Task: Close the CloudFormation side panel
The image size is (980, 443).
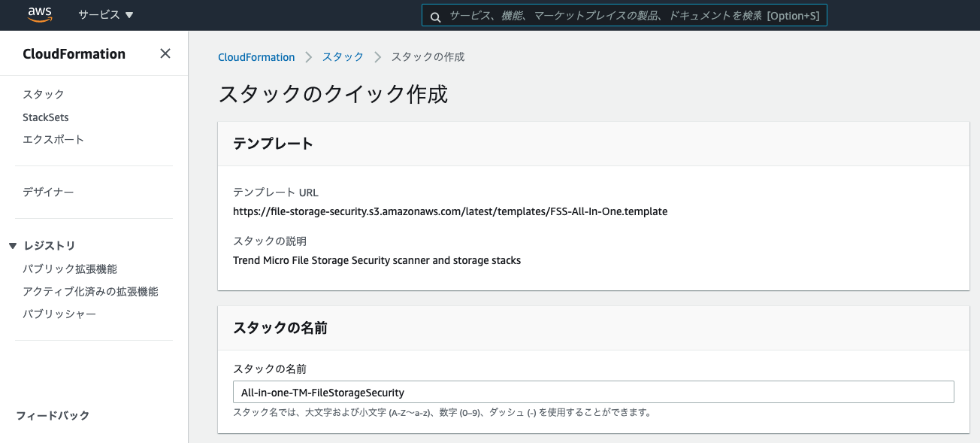Action: (x=165, y=53)
